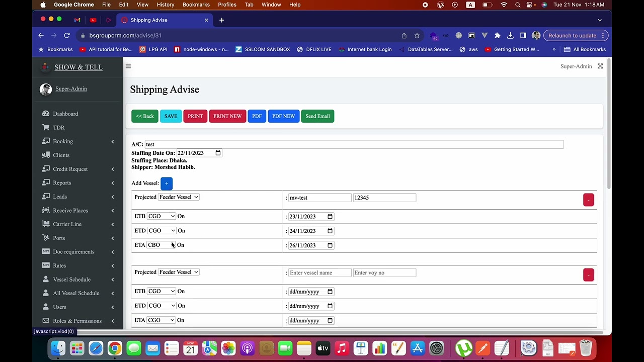Open the File menu
The height and width of the screenshot is (362, 644).
point(106,5)
